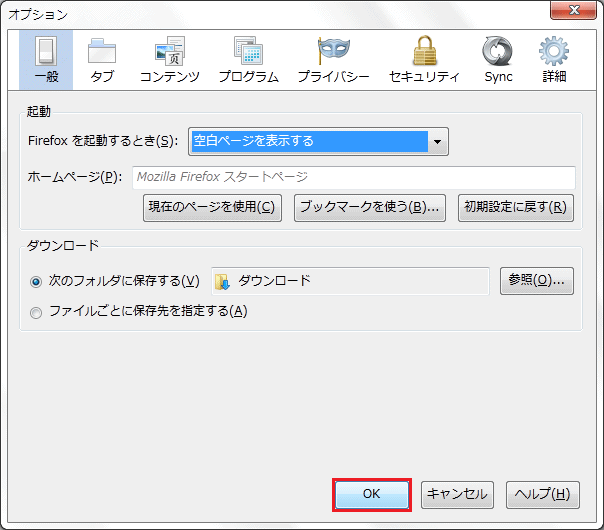
Task: Open the セキュリティ (Security) padlock icon
Action: 423,50
